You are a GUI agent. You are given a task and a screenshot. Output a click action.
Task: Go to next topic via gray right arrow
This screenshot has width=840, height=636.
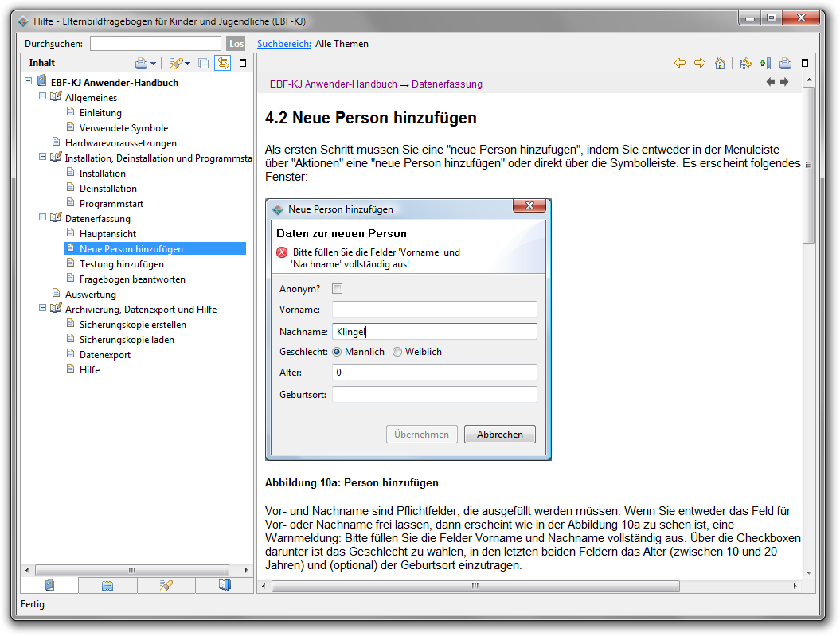(784, 82)
